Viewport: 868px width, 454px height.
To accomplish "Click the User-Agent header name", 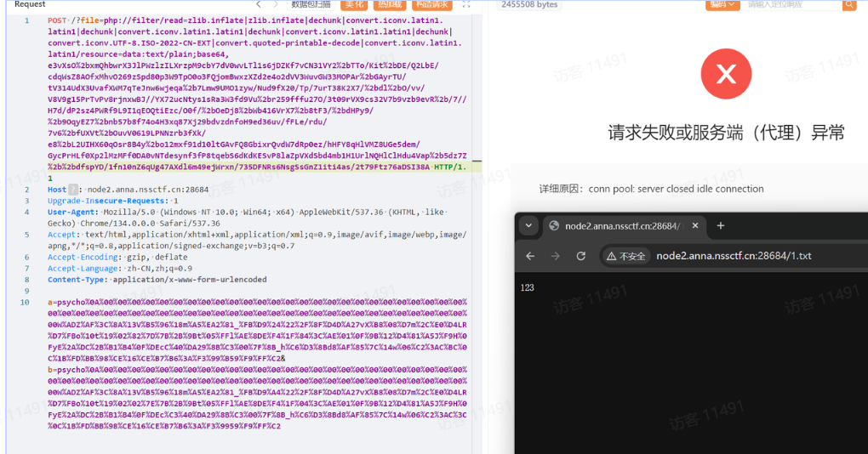I will [x=72, y=212].
